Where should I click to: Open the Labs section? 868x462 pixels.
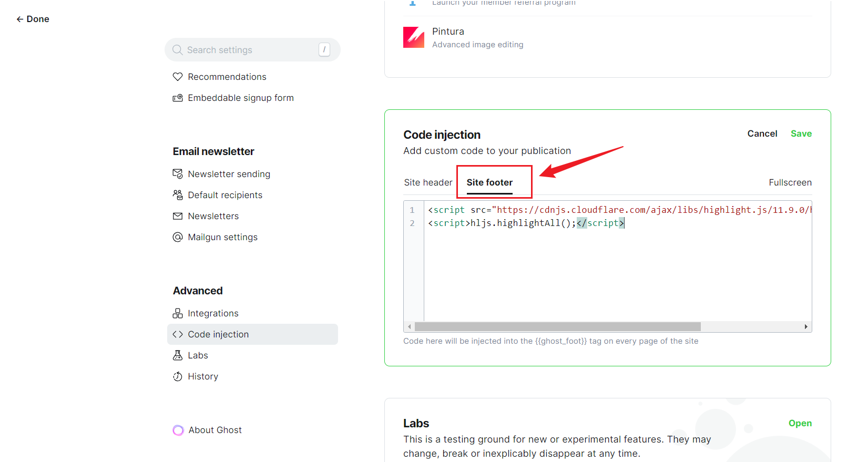(800, 423)
